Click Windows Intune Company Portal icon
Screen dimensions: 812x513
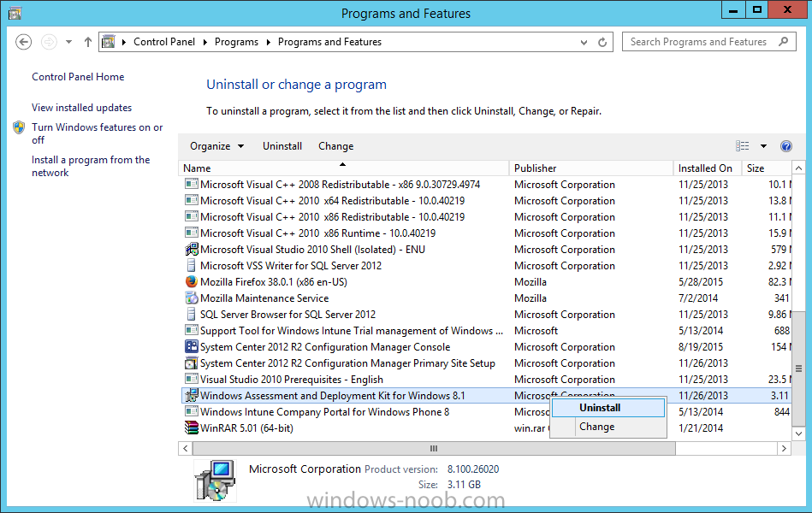tap(191, 411)
